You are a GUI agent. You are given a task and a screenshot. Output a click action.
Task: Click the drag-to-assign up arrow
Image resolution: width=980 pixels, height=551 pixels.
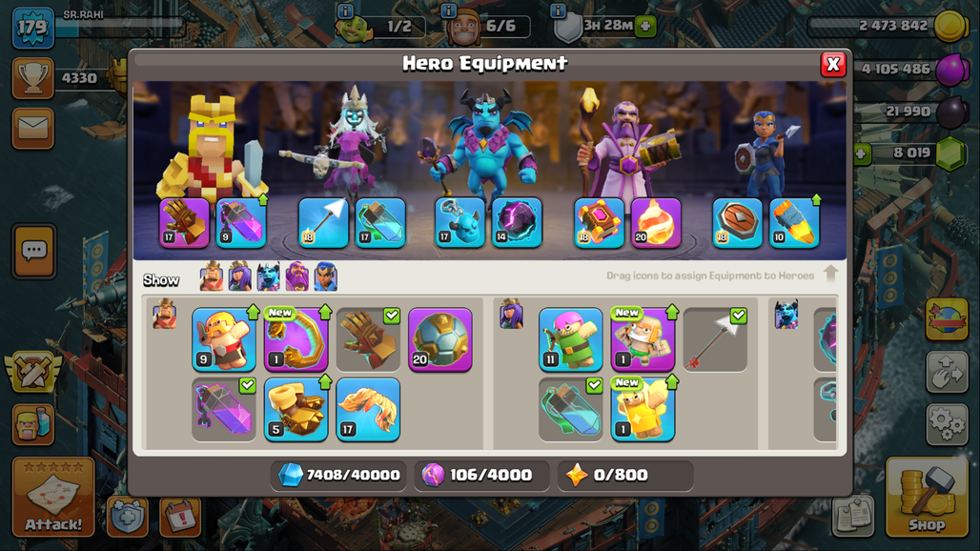click(830, 274)
